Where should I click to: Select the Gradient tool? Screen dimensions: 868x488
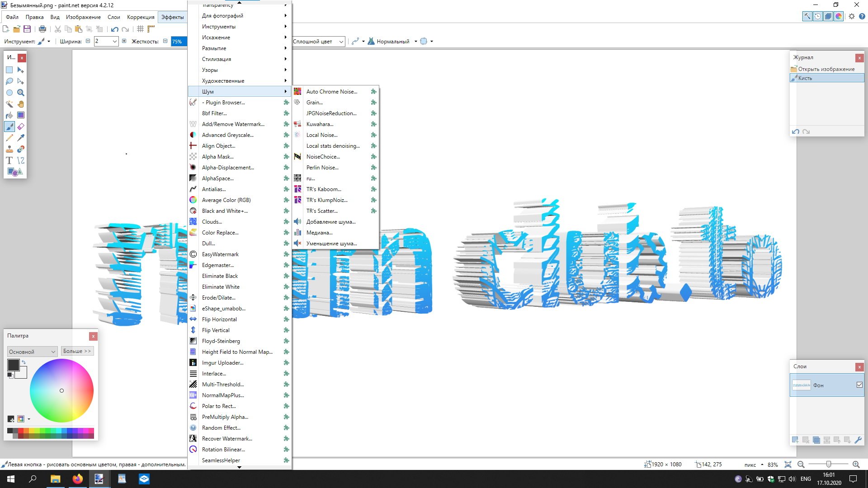tap(21, 115)
